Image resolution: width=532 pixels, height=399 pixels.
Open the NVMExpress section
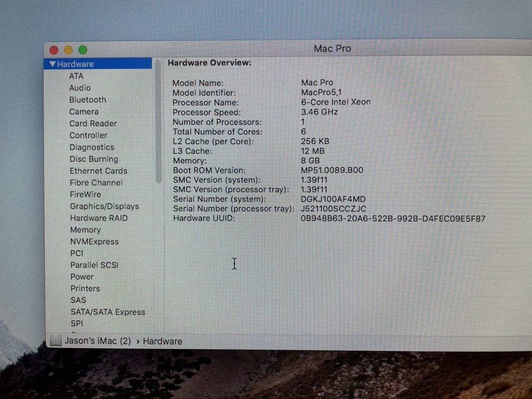[94, 241]
